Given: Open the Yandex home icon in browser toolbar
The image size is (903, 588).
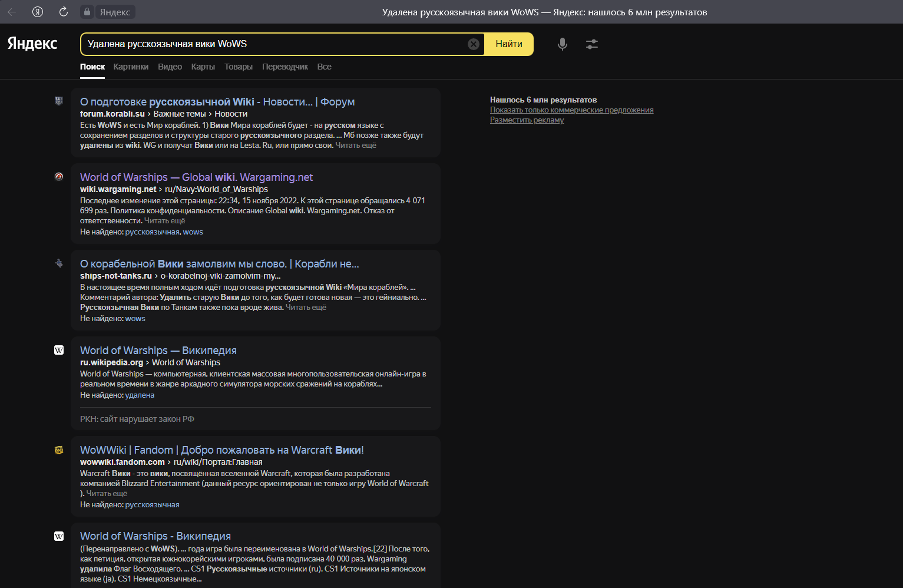Looking at the screenshot, I should pyautogui.click(x=38, y=12).
